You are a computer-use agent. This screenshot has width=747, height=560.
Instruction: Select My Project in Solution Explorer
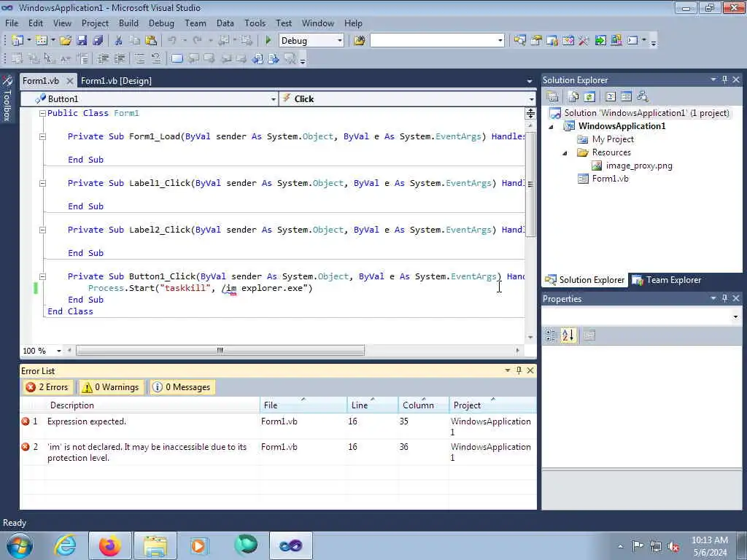point(613,139)
